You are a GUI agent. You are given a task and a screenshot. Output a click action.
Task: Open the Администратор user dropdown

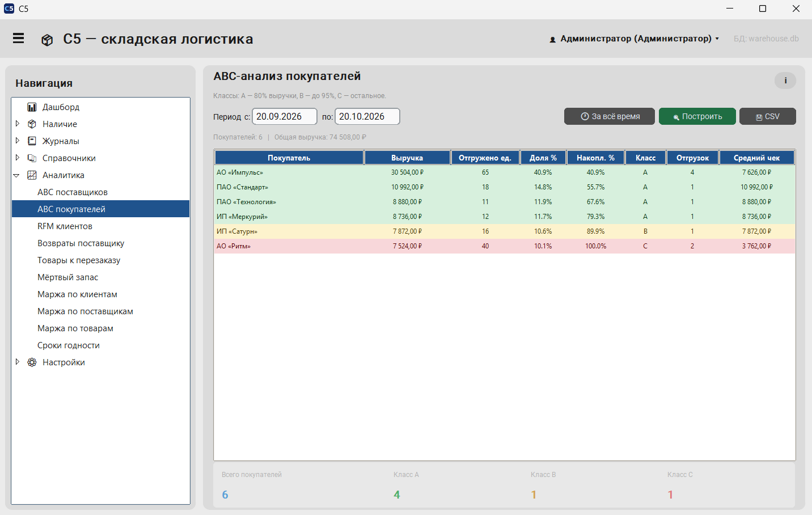tap(635, 39)
